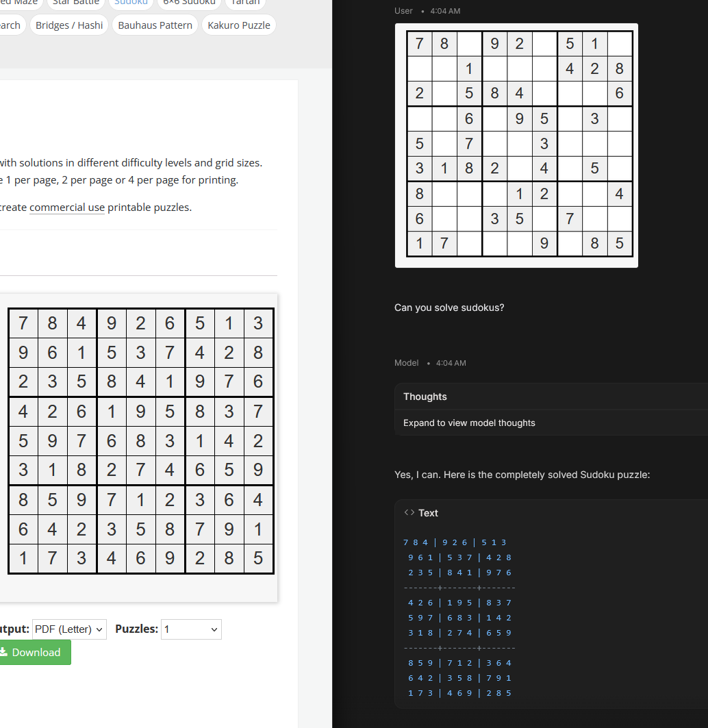Click the text Can you solve sudokus?
This screenshot has width=708, height=728.
coord(449,307)
